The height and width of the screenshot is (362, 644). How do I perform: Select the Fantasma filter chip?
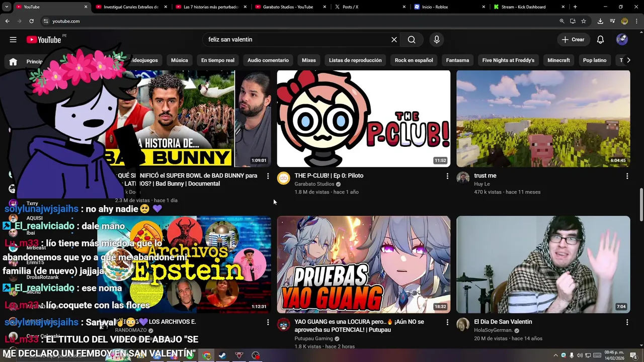tap(457, 60)
